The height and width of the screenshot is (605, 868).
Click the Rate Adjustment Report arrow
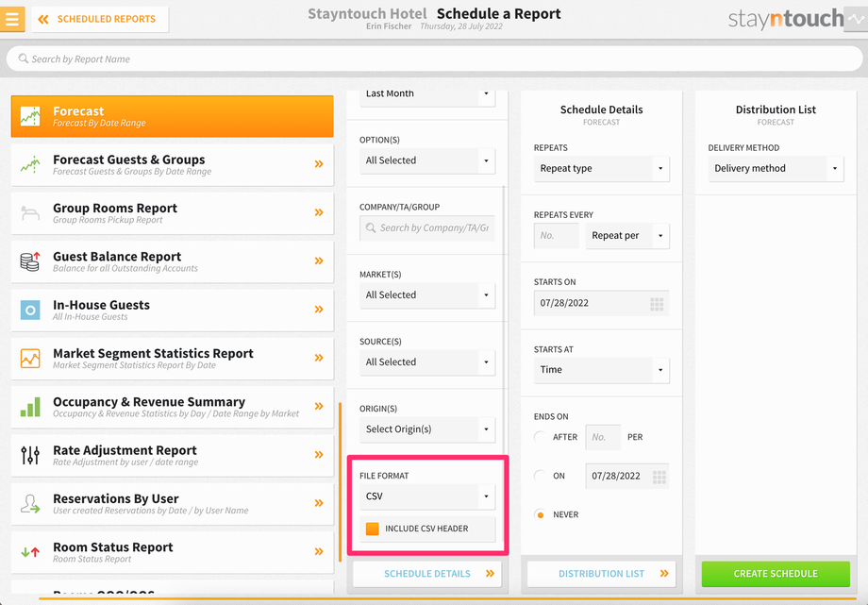click(319, 455)
